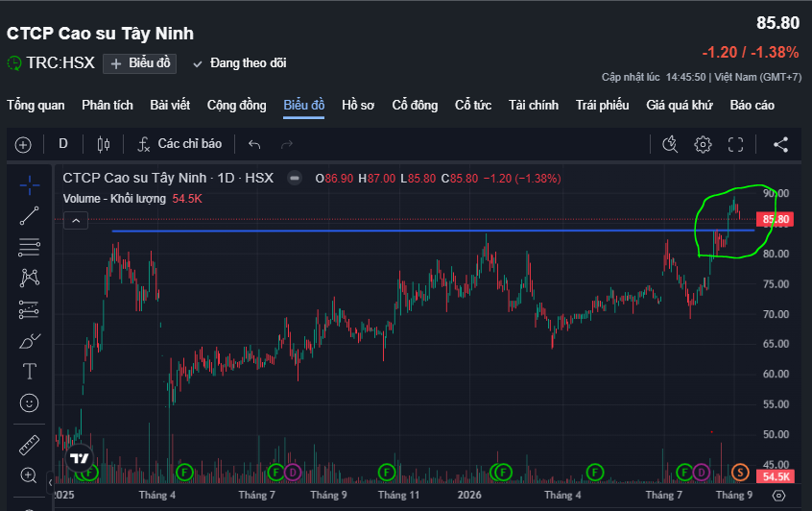The height and width of the screenshot is (511, 812).
Task: Open the time axis settings icon
Action: (778, 496)
